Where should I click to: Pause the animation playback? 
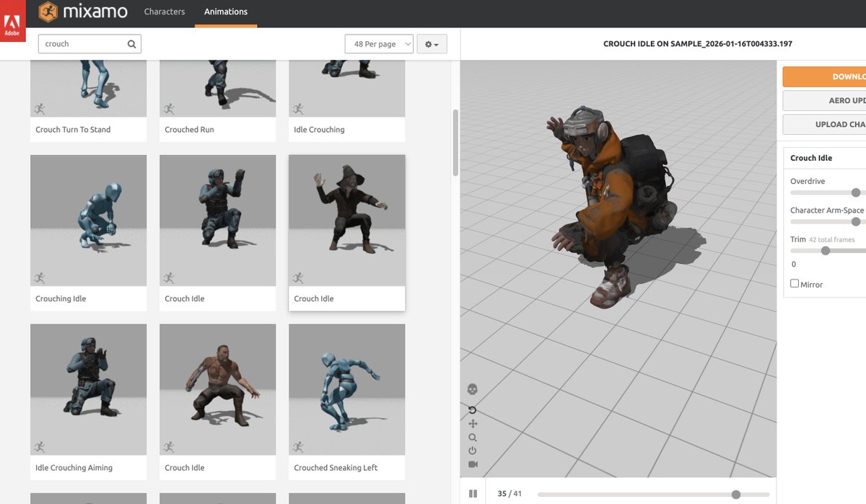coord(473,494)
